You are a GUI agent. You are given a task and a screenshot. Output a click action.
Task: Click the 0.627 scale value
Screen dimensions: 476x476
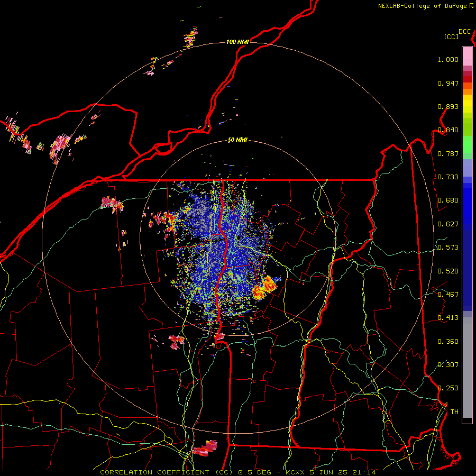point(448,224)
